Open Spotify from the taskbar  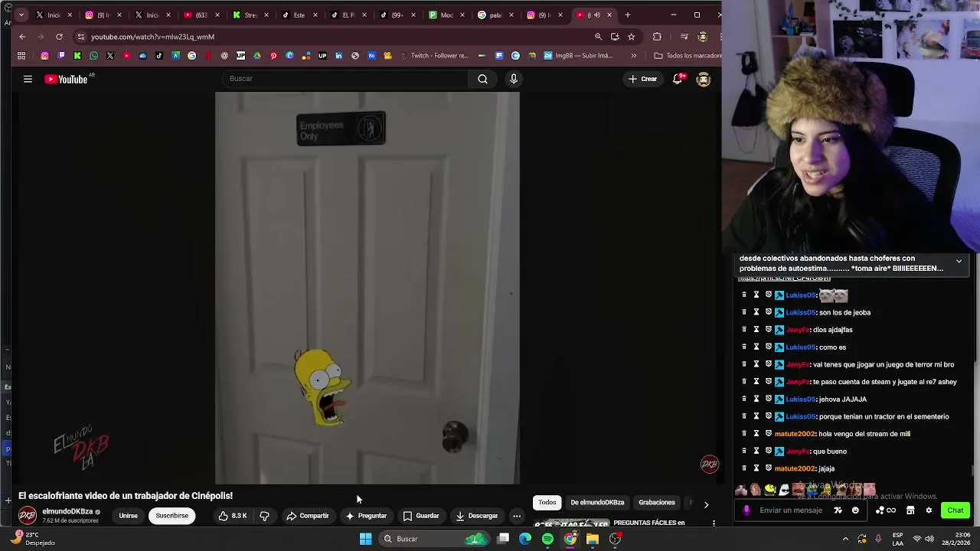547,539
